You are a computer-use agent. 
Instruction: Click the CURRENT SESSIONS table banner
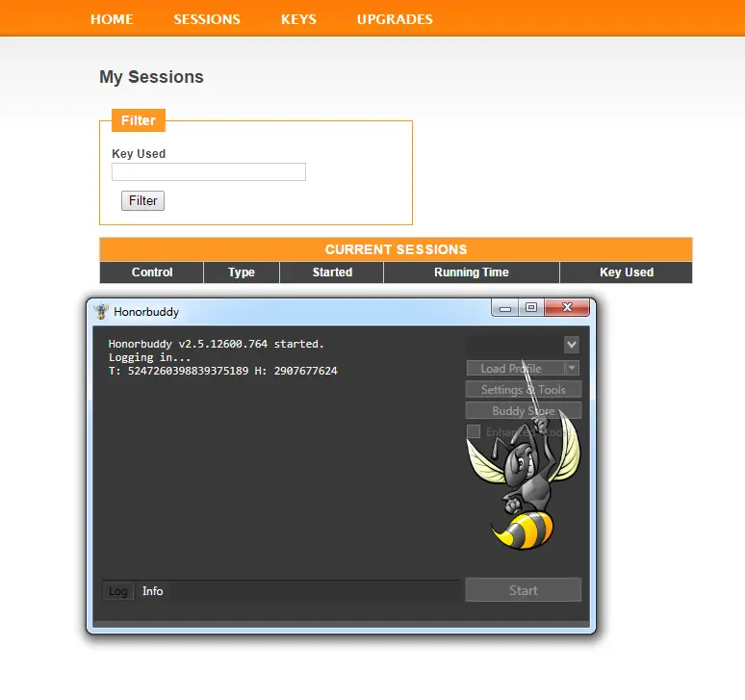tap(396, 249)
